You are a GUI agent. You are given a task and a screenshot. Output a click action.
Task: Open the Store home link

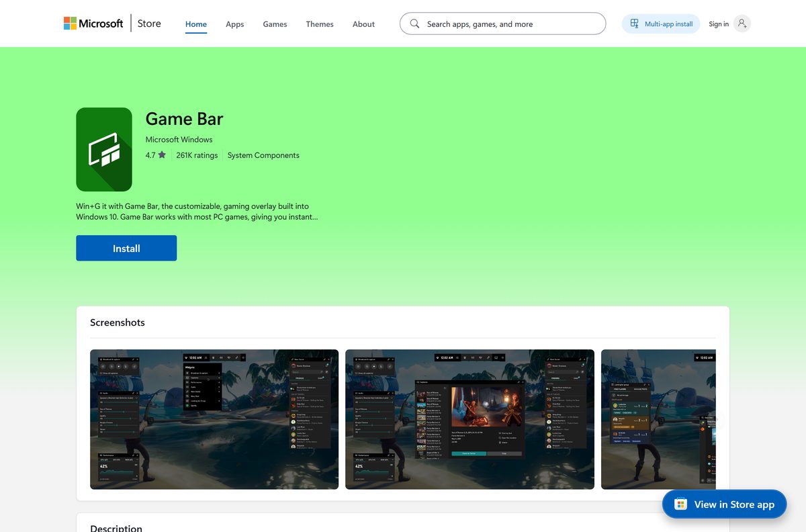[x=149, y=24]
